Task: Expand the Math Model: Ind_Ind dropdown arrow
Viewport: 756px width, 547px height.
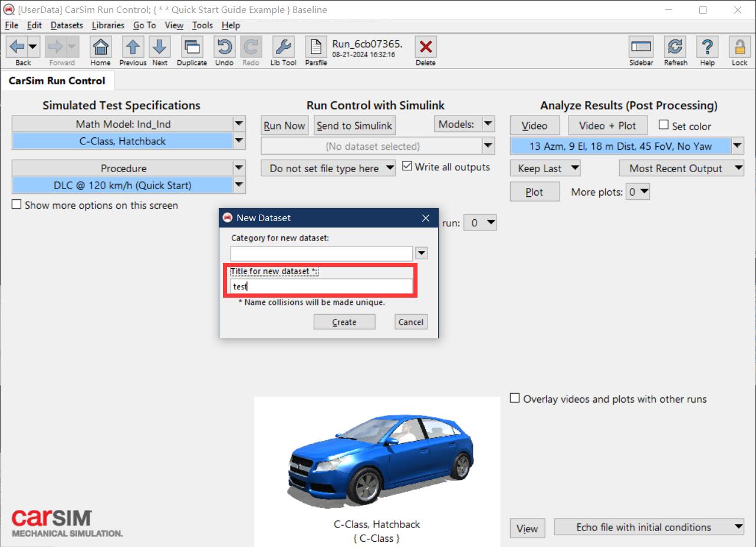Action: click(x=239, y=124)
